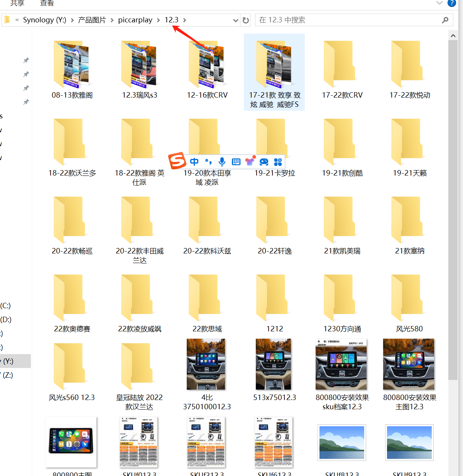Viewport: 463px width, 476px height.
Task: Toggle Sogou Chinese/English input mode (中)
Action: (194, 162)
